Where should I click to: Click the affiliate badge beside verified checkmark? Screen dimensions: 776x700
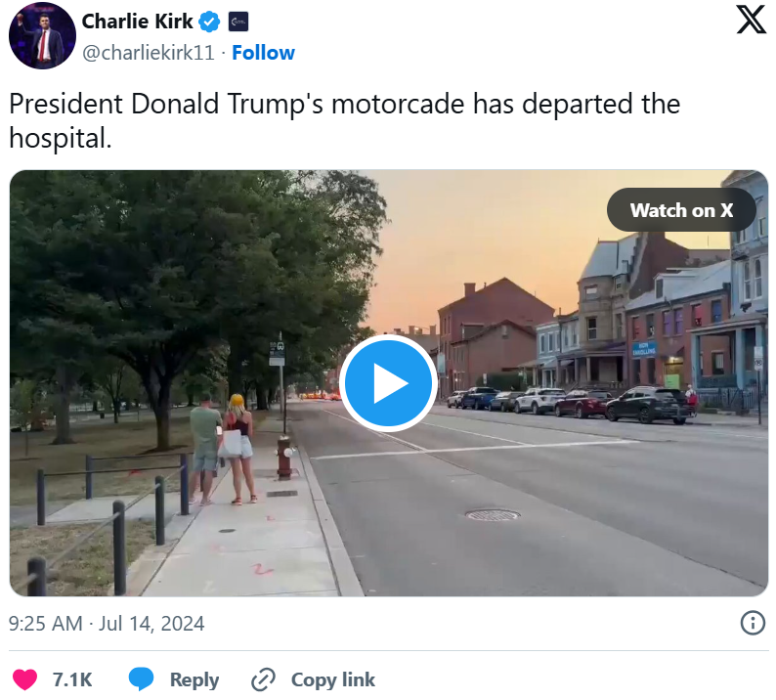pyautogui.click(x=238, y=22)
